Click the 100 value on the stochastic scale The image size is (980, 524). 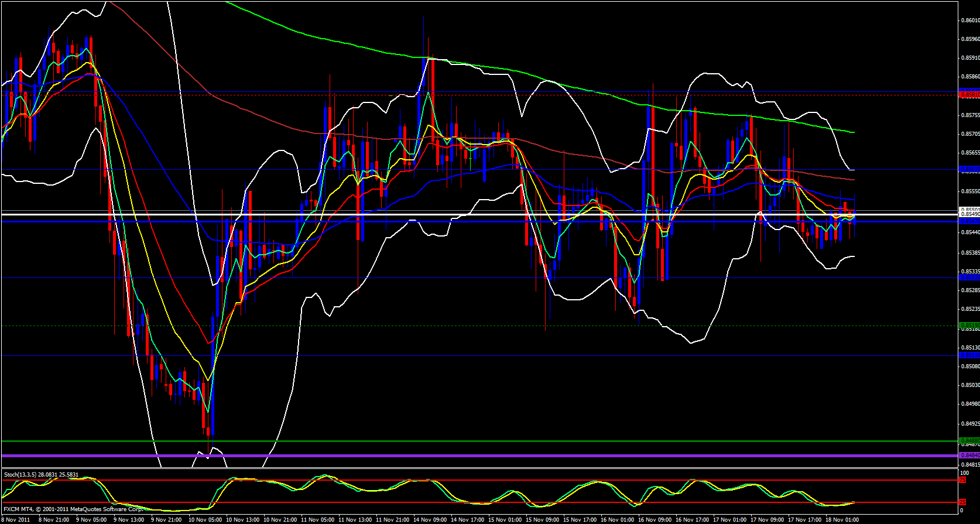[965, 472]
